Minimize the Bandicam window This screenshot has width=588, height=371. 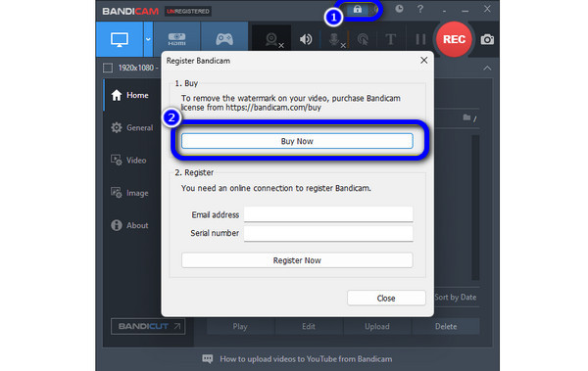click(465, 11)
